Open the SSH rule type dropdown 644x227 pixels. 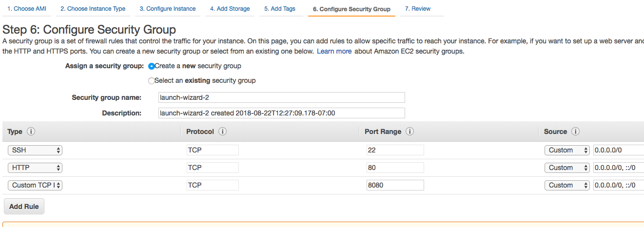[35, 150]
